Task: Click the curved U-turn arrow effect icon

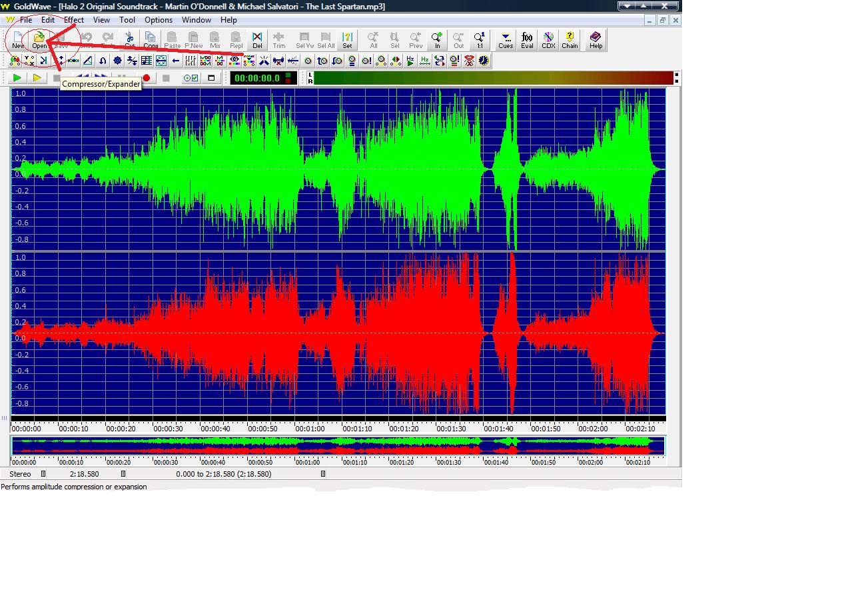Action: (x=103, y=61)
